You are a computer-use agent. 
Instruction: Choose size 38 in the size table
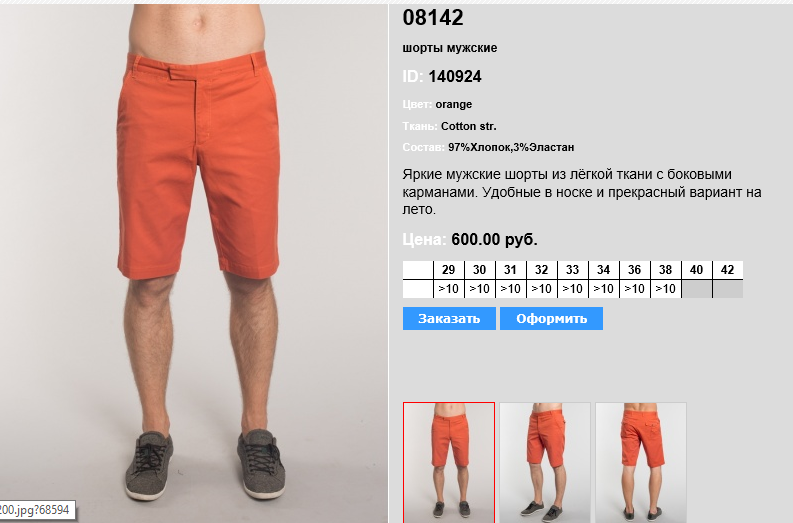(x=666, y=270)
